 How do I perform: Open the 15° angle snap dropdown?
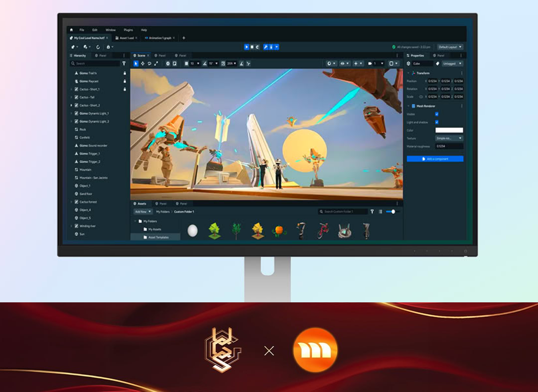(213, 63)
